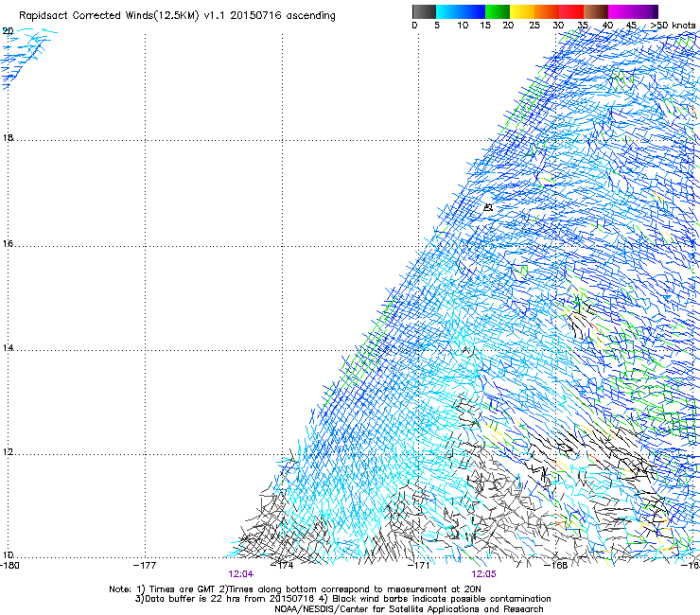Click the latitude label 12
The image size is (700, 615).
pos(8,451)
